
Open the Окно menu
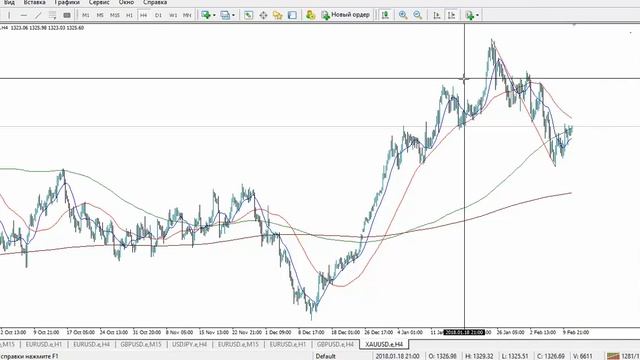point(126,2)
